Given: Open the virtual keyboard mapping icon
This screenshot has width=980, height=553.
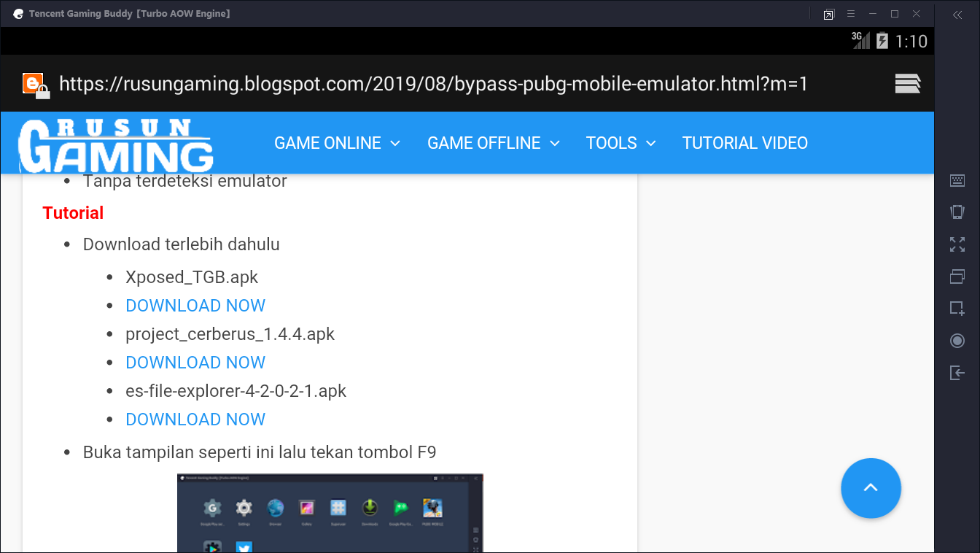Looking at the screenshot, I should coord(957,180).
